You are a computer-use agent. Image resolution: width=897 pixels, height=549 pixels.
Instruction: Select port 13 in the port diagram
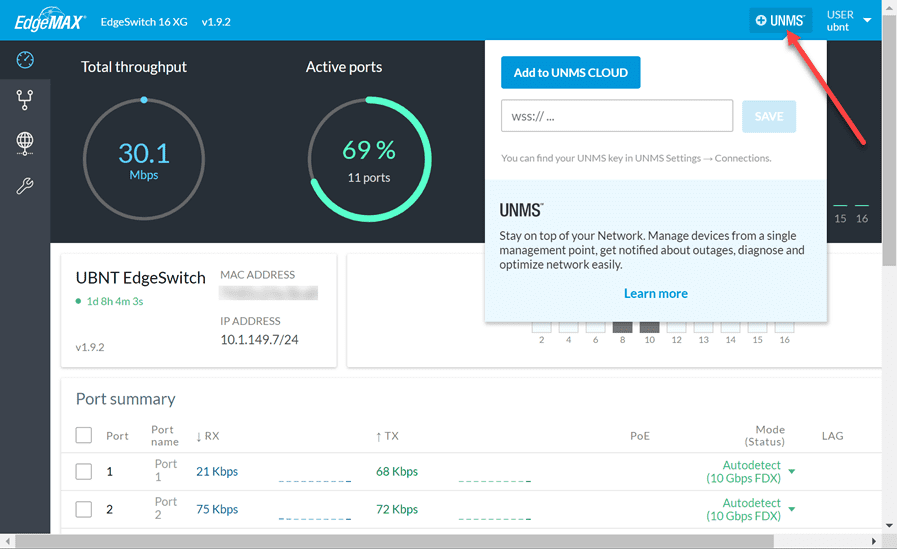[703, 328]
